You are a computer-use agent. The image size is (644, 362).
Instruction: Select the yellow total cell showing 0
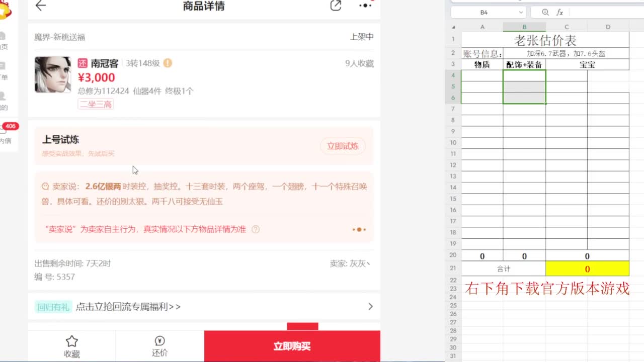pos(587,269)
